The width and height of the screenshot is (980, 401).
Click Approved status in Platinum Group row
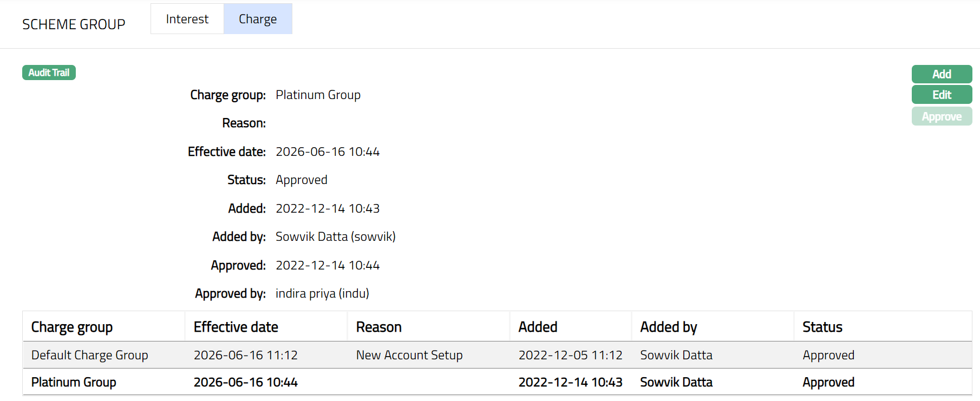pos(828,382)
